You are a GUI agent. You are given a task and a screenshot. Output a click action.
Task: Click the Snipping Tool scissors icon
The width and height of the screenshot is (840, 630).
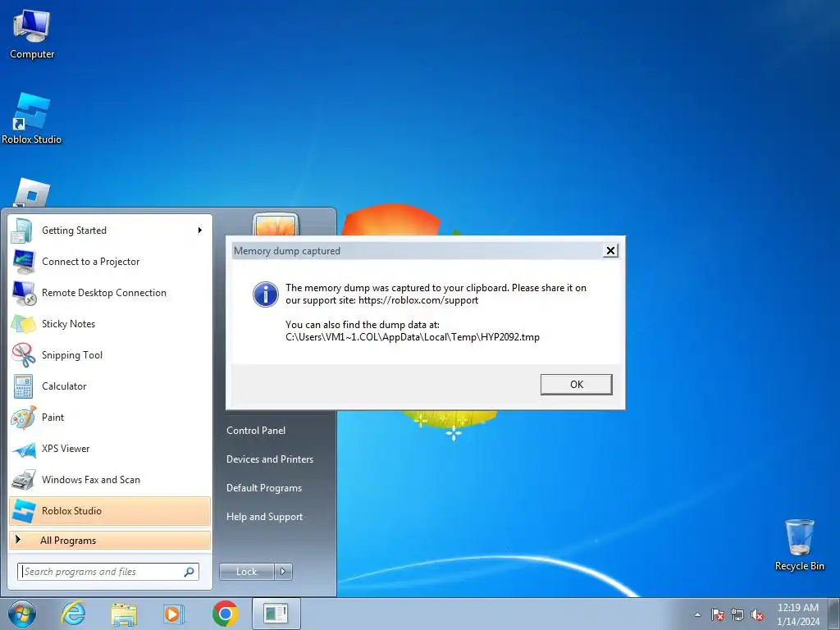click(23, 354)
